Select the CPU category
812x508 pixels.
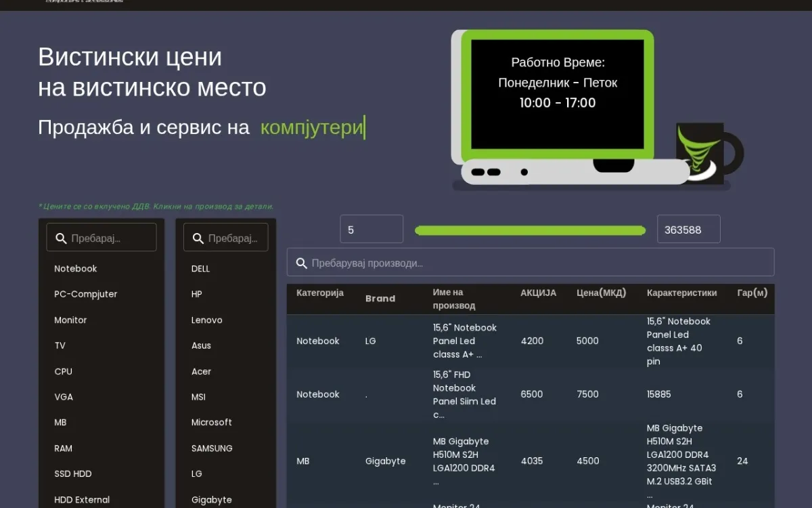[x=64, y=371]
